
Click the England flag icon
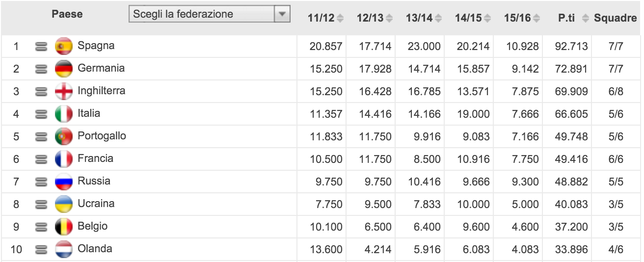64,91
